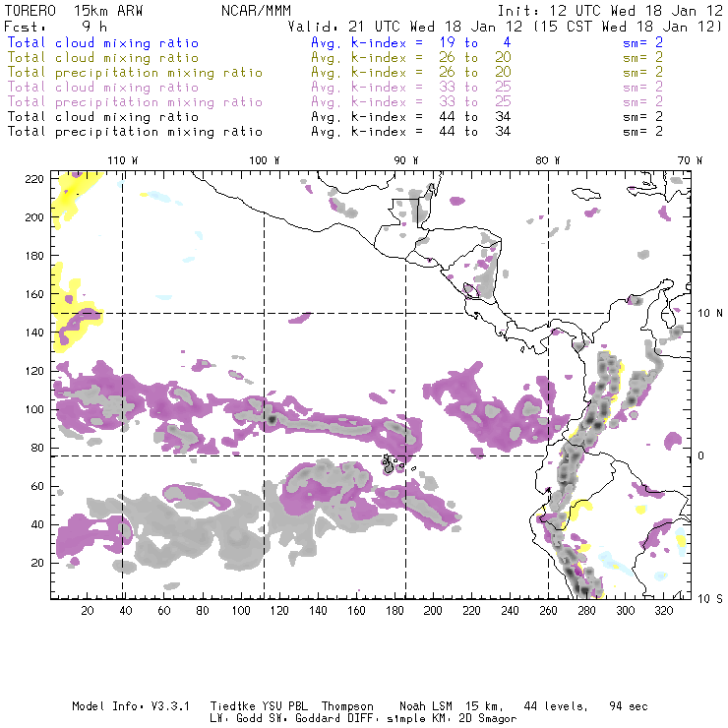
Task: Select the "0" equator latitude label
Action: (701, 455)
